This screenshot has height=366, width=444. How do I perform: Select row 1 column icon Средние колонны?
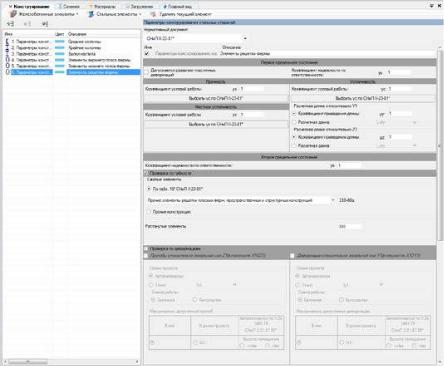point(7,42)
